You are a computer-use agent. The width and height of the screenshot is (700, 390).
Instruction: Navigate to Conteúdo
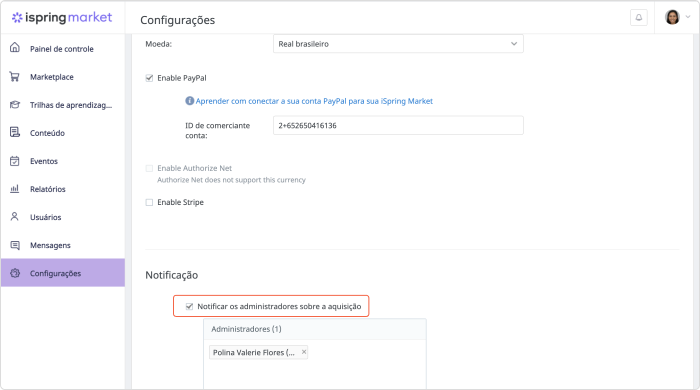(x=62, y=133)
